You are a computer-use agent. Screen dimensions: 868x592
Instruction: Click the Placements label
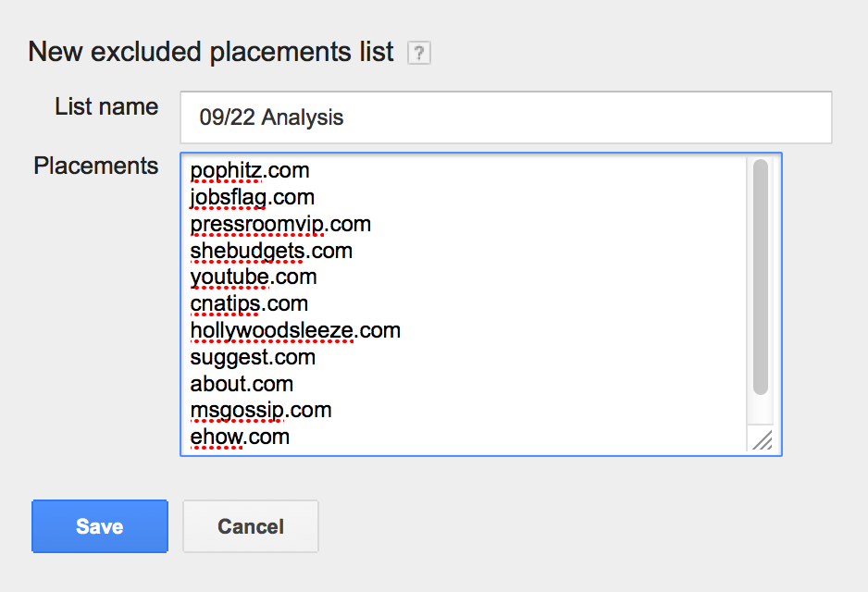pos(95,166)
